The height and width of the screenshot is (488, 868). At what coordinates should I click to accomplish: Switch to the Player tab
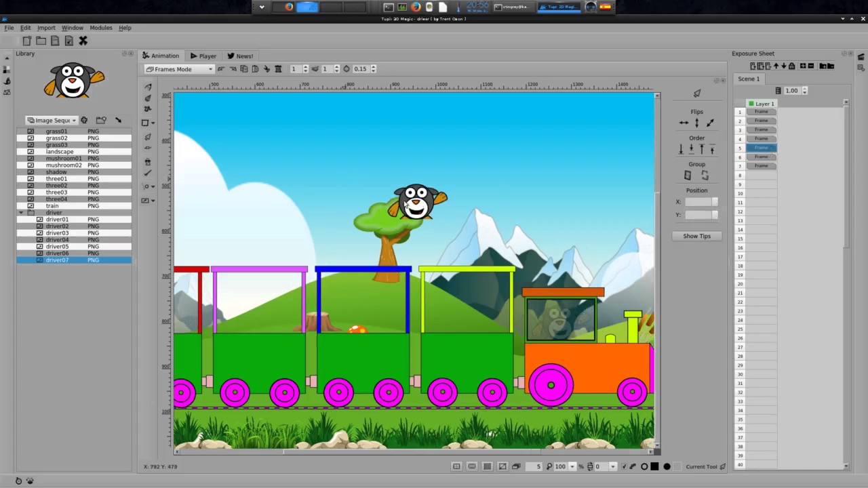click(203, 56)
